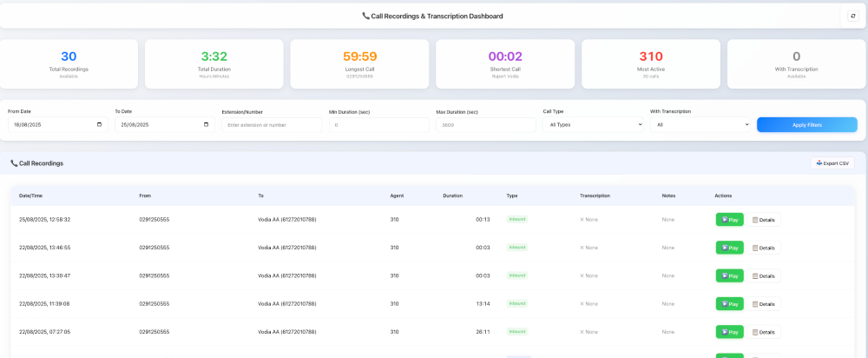Viewport: 868px width, 358px height.
Task: Open the From Date calendar picker icon
Action: (99, 124)
